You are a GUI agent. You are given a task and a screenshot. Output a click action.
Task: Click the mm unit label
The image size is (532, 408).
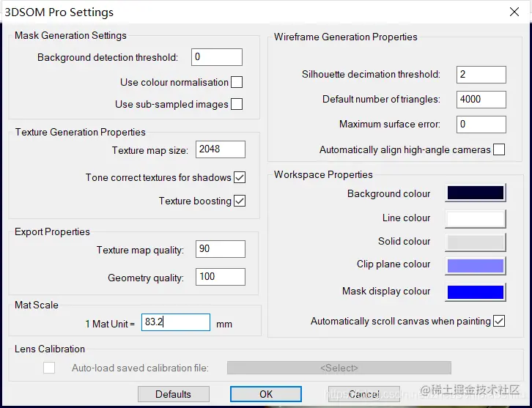click(x=224, y=324)
